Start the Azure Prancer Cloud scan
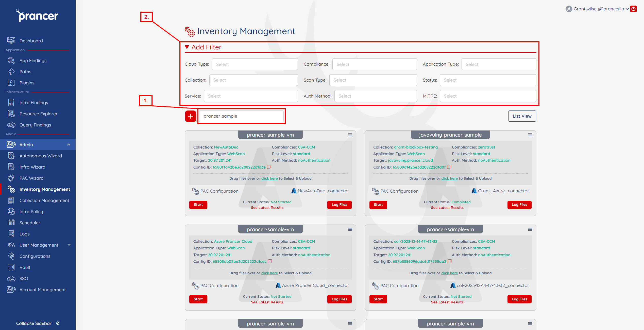644x330 pixels. [x=198, y=299]
